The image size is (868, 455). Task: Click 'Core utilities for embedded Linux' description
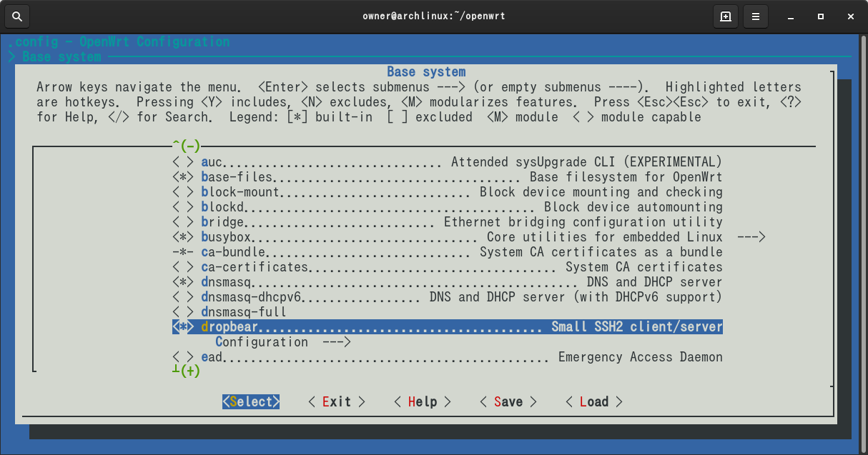point(605,237)
